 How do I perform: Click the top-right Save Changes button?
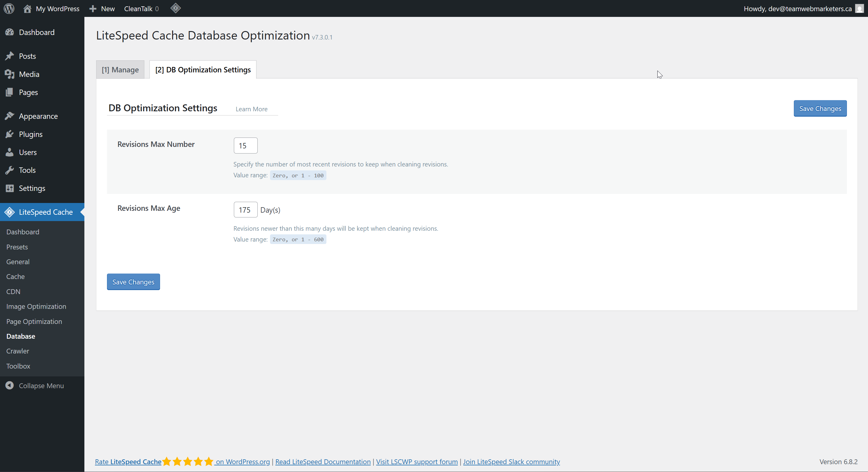[820, 109]
